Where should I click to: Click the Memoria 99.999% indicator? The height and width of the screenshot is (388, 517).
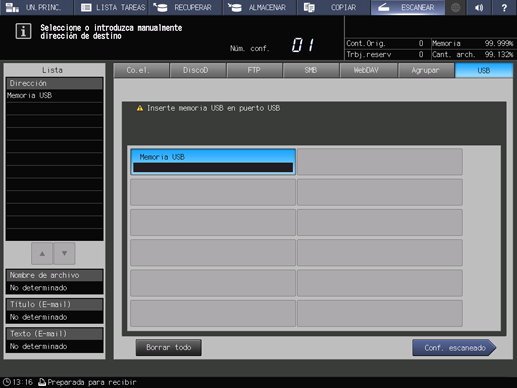[x=472, y=43]
